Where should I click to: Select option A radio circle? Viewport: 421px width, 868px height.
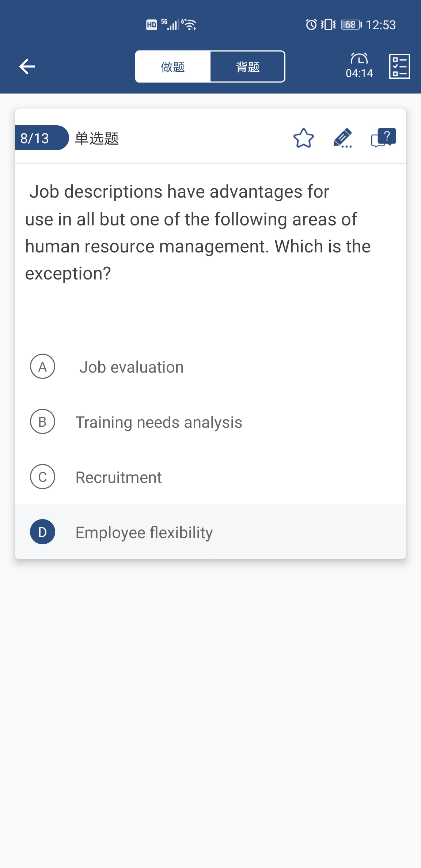42,366
